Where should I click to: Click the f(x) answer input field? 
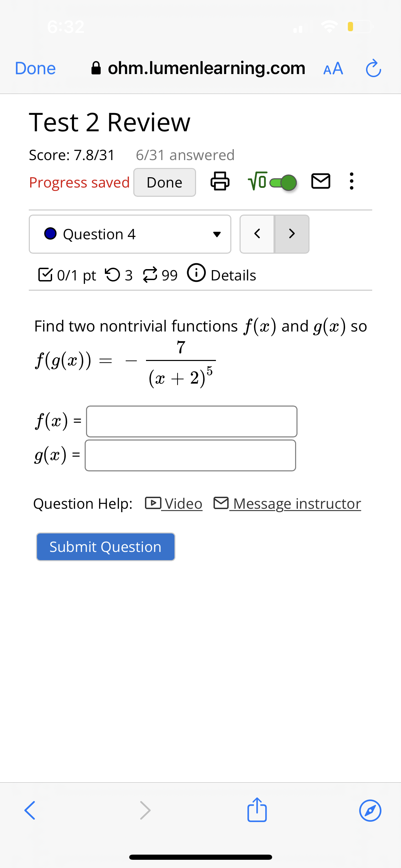[191, 421]
